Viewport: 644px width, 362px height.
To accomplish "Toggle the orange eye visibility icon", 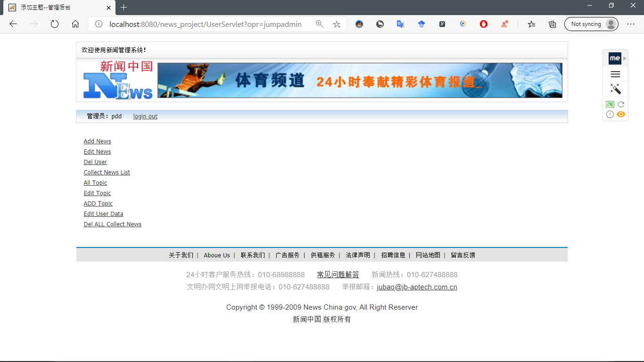I will pyautogui.click(x=621, y=115).
